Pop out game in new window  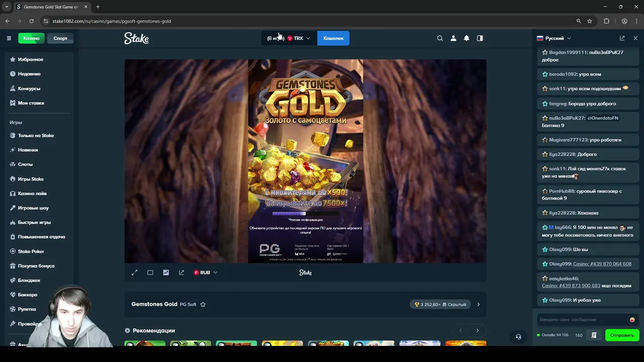pos(182,273)
